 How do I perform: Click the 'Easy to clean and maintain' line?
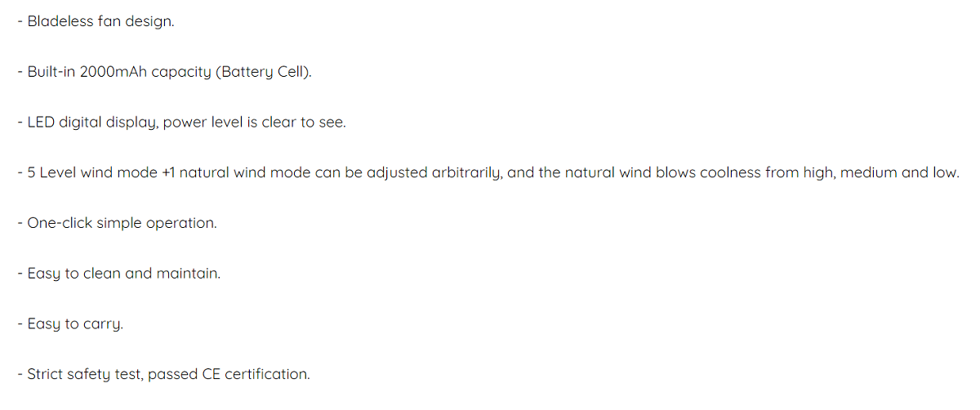119,274
